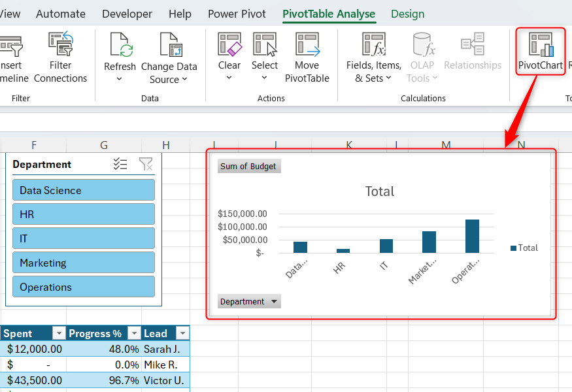572x392 pixels.
Task: Click the chart title Total
Action: [380, 191]
